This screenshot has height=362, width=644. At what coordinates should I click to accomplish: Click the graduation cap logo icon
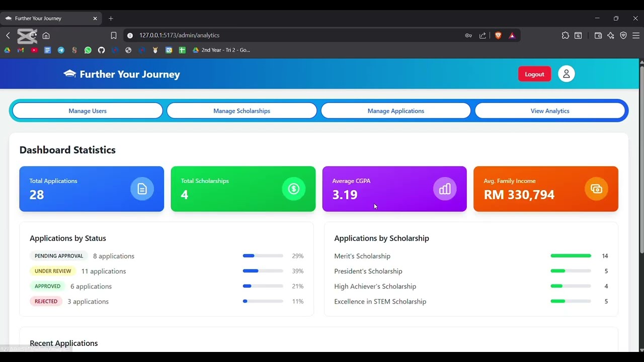click(69, 74)
